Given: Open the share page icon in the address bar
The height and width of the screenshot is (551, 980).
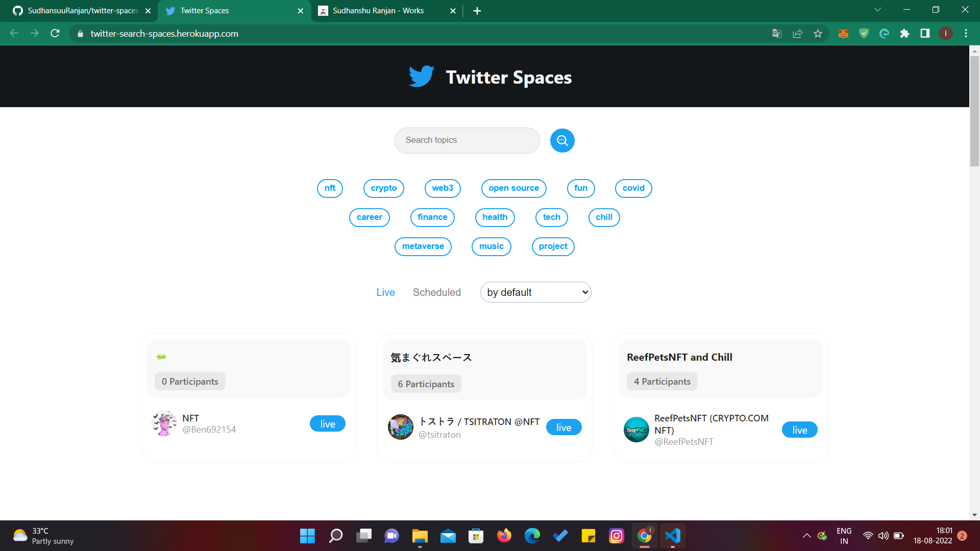Looking at the screenshot, I should 797,34.
